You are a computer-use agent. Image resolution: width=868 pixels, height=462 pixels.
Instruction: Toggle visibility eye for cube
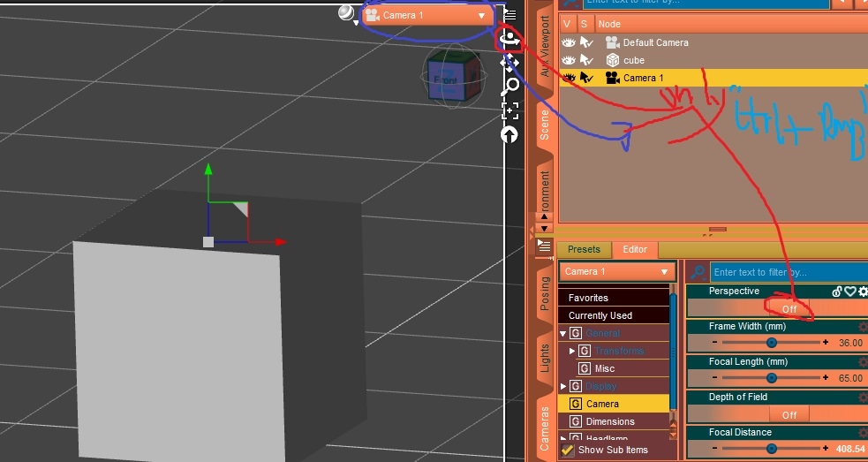coord(568,60)
